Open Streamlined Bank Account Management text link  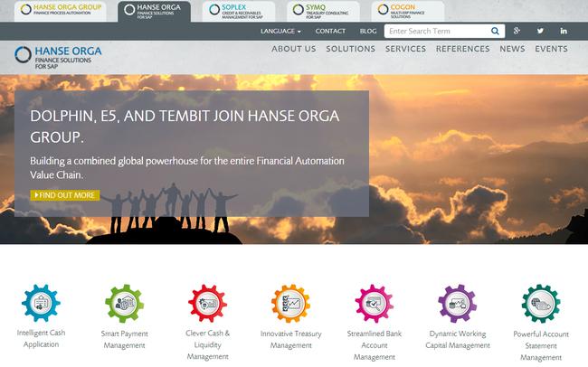pyautogui.click(x=375, y=345)
